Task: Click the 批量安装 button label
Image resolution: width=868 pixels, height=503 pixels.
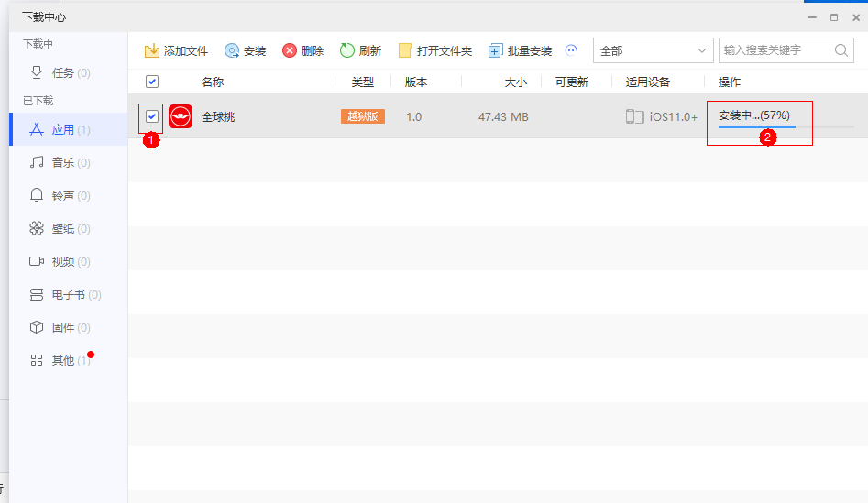Action: click(530, 51)
